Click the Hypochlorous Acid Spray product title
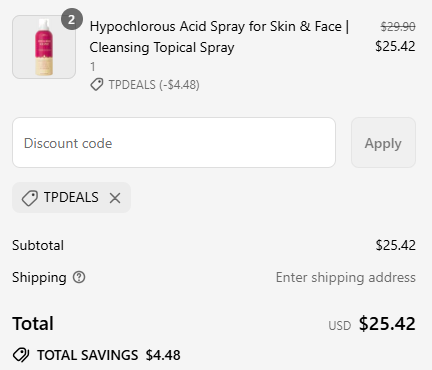 pos(219,37)
